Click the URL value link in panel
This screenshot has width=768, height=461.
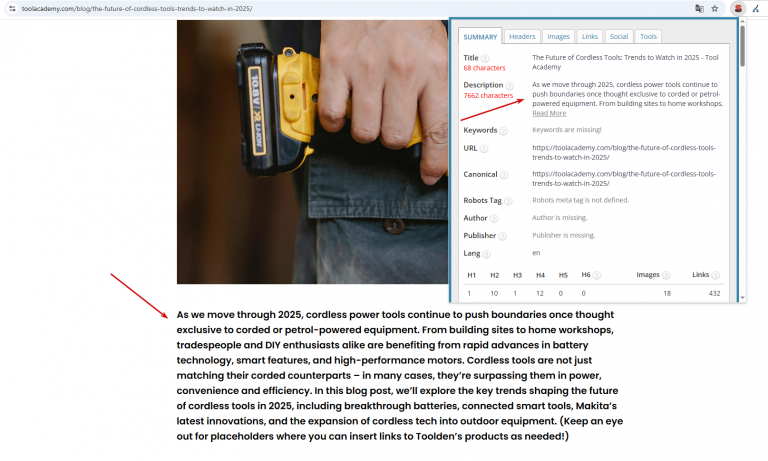(624, 152)
